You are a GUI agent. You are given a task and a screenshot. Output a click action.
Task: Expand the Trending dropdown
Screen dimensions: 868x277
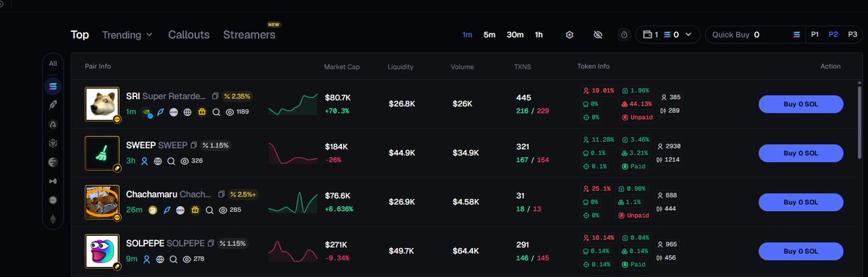coord(127,35)
